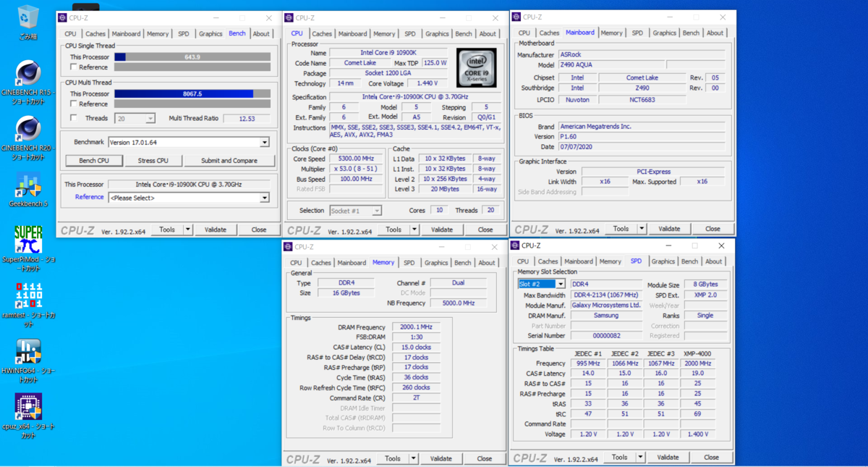Click the Intel Core i9 logo image
Image resolution: width=868 pixels, height=467 pixels.
(x=476, y=67)
